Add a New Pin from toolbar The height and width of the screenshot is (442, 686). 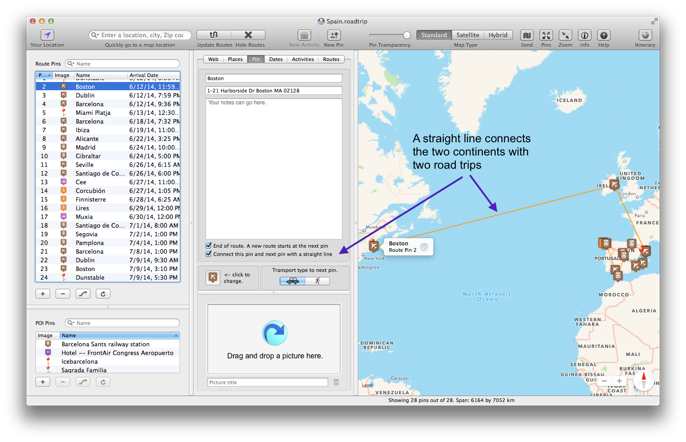(333, 35)
